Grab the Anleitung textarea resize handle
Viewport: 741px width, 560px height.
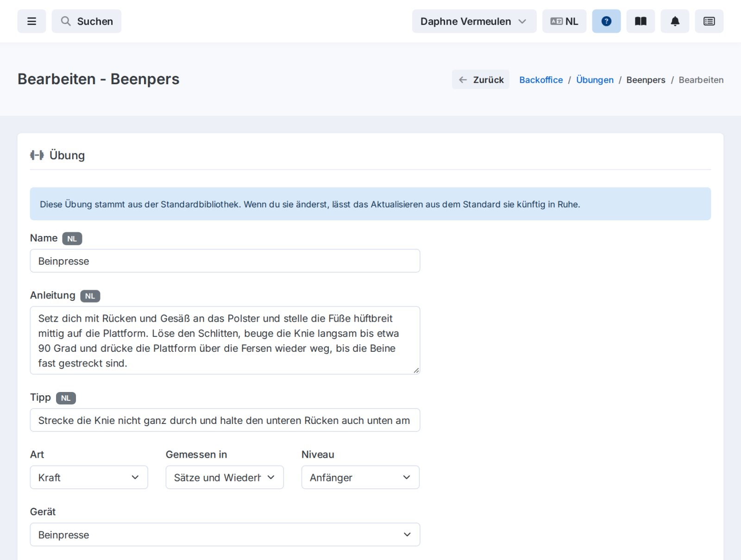(416, 370)
